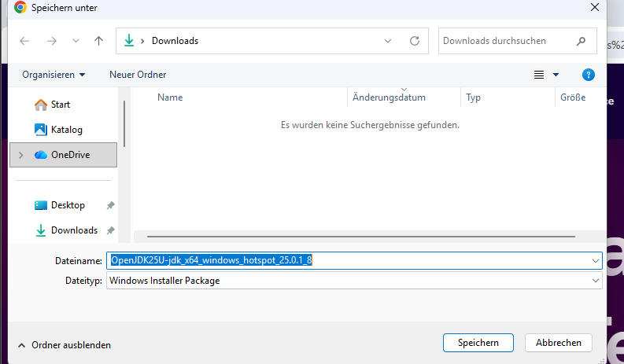Go up one folder level
The height and width of the screenshot is (364, 624).
(98, 41)
